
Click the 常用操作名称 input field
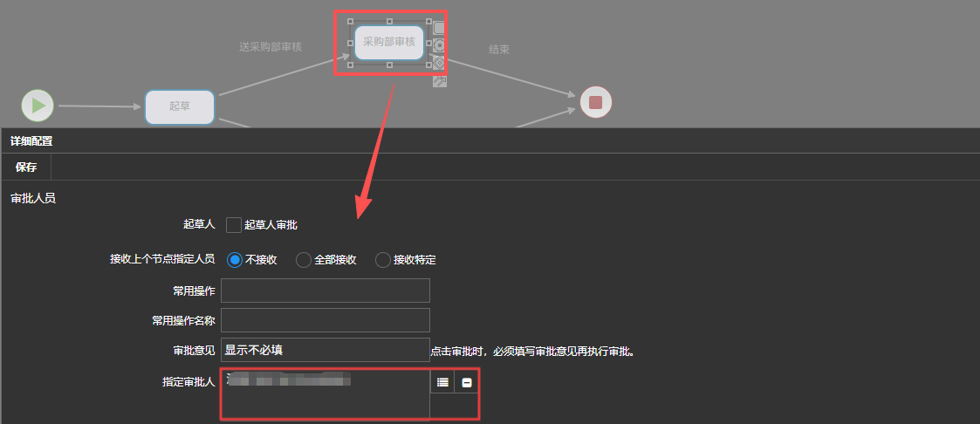pos(326,320)
